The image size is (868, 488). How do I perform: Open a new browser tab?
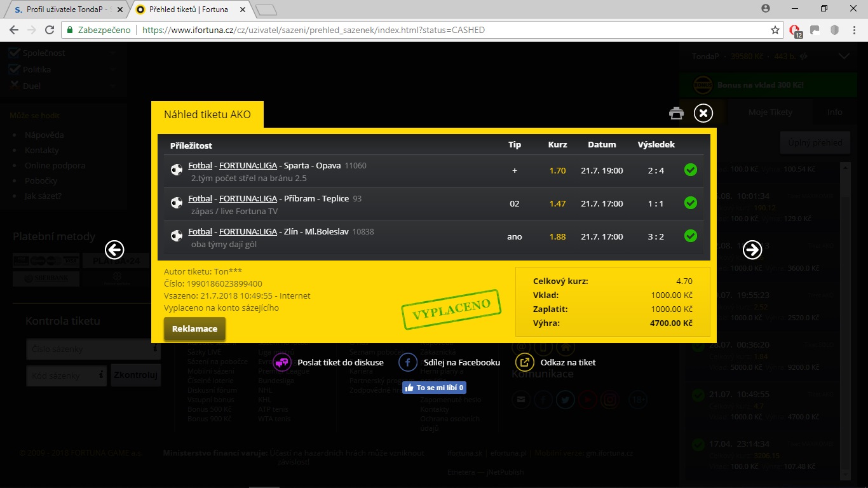click(266, 10)
